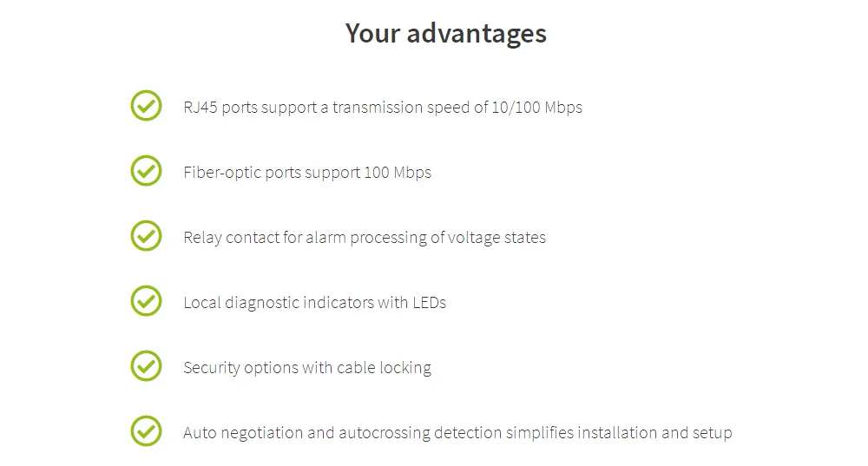Click the Auto negotiation and autocrossing line
The width and height of the screenshot is (868, 466).
pos(457,433)
